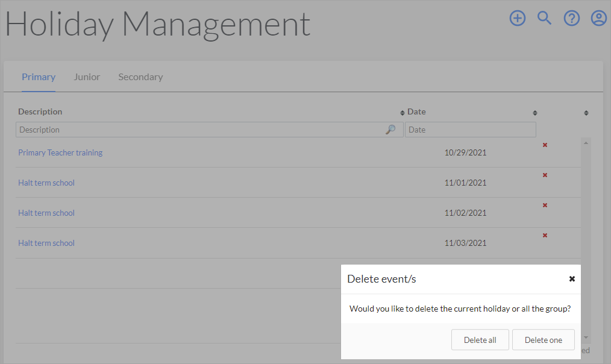Viewport: 611px width, 364px height.
Task: Open the search magnifier in the header
Action: click(544, 18)
